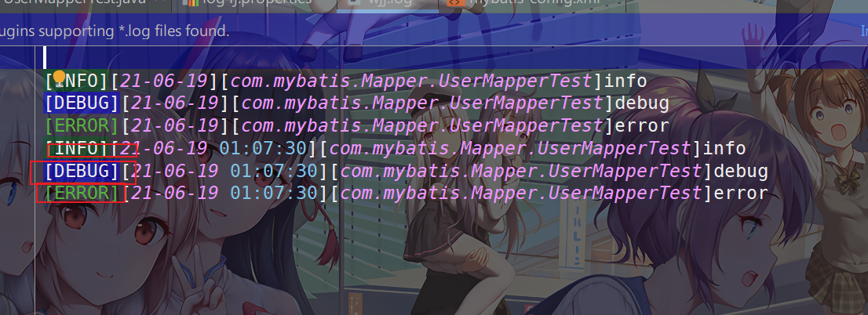
Task: Click the mybatis-config.xml orange file icon
Action: coord(455,2)
